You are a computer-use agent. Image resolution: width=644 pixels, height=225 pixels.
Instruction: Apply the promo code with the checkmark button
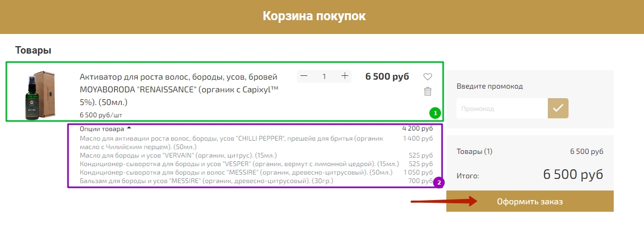coord(558,108)
